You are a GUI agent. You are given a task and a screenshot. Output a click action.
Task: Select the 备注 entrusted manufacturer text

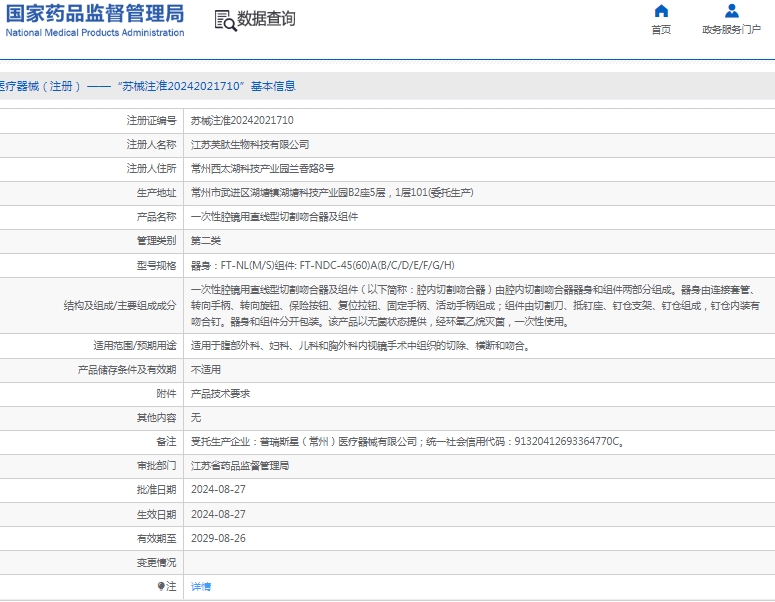point(408,441)
